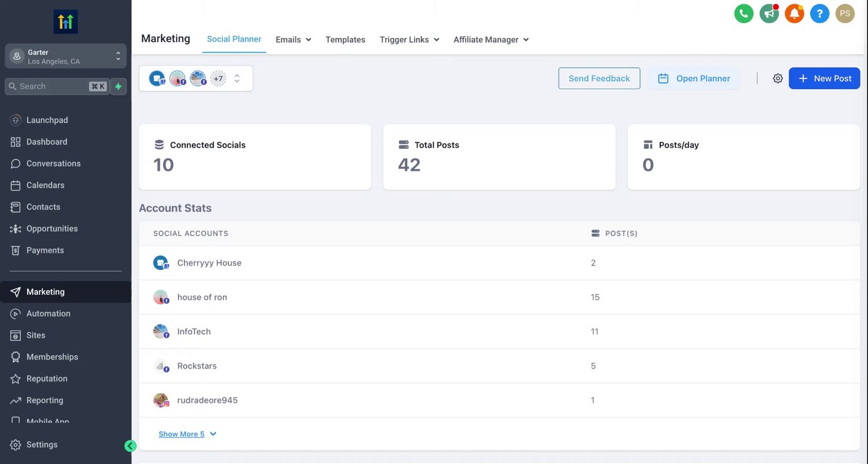Open the social planner settings gear
Image resolution: width=868 pixels, height=464 pixels.
(x=778, y=79)
